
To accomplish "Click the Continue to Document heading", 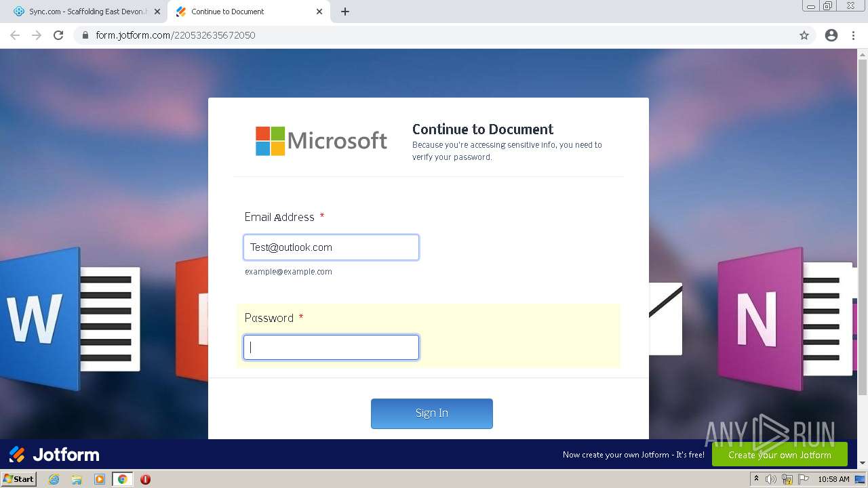I will [483, 129].
